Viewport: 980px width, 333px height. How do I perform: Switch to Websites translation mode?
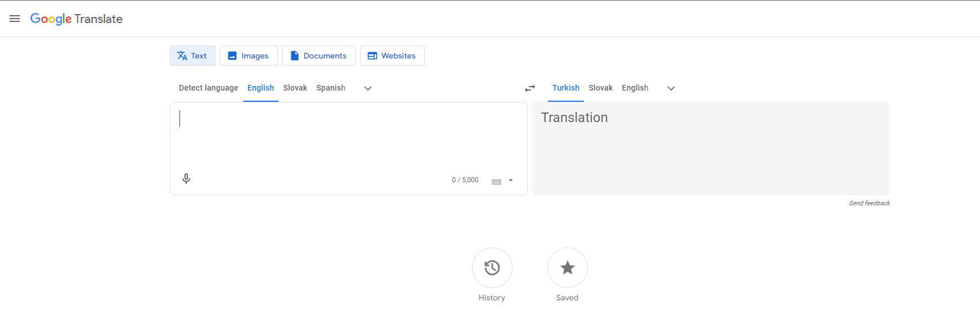coord(392,56)
